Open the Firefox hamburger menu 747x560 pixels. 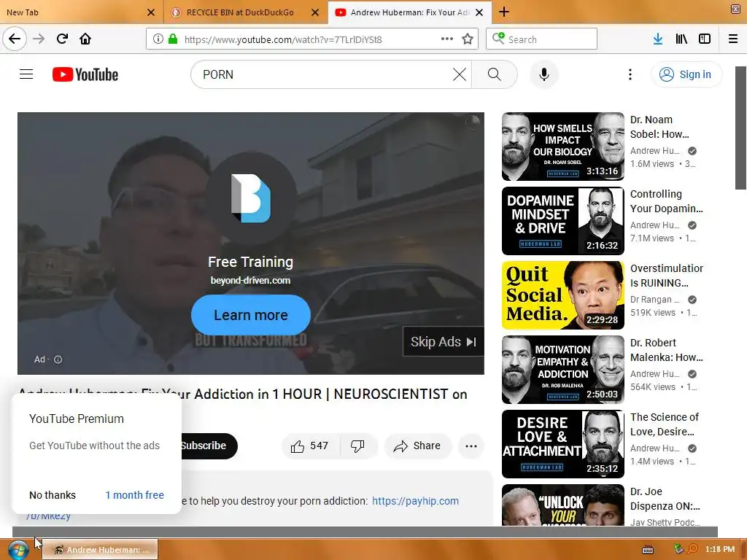pyautogui.click(x=733, y=39)
